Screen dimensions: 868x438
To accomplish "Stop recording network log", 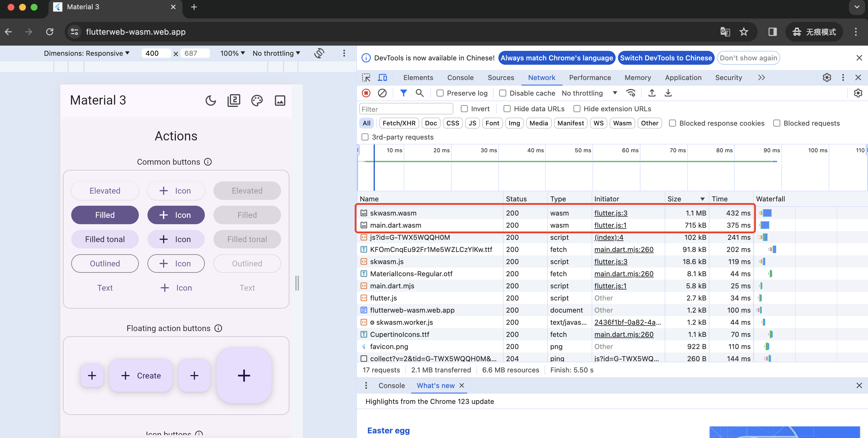I will (x=366, y=93).
